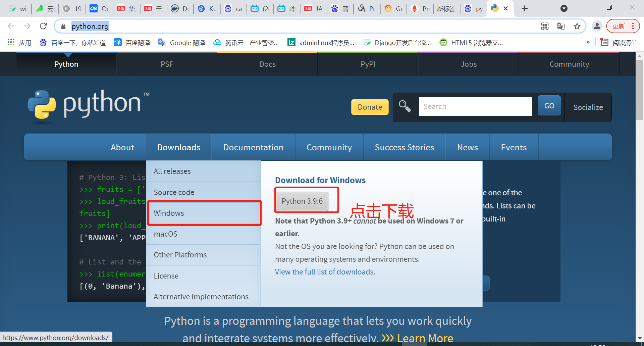This screenshot has height=346, width=644.
Task: Click the page vertical scrollbar thumb
Action: (640, 90)
